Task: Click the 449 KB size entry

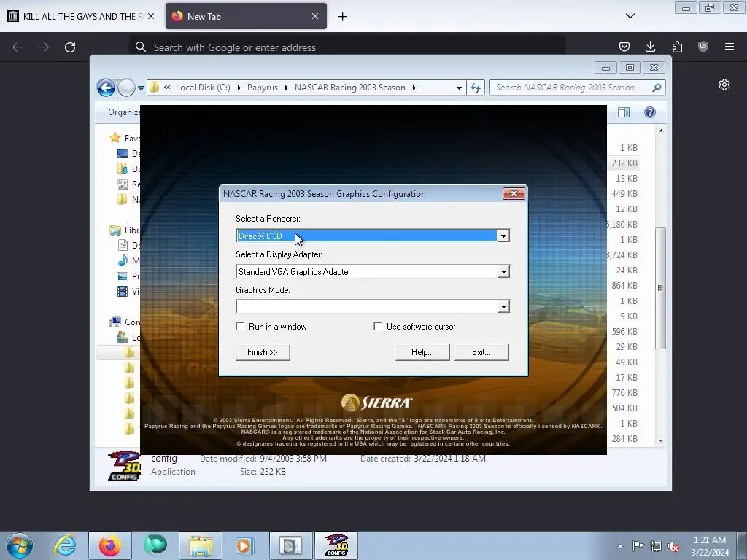Action: click(624, 194)
